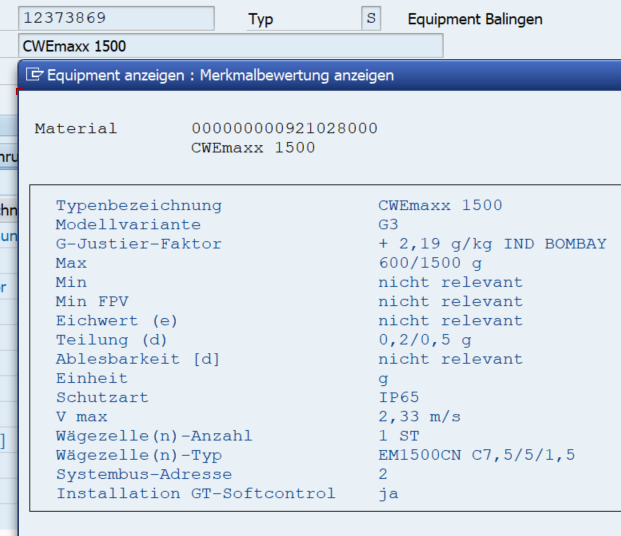The image size is (621, 536).
Task: Click the CWEmaxx 1500 description field
Action: 230,46
